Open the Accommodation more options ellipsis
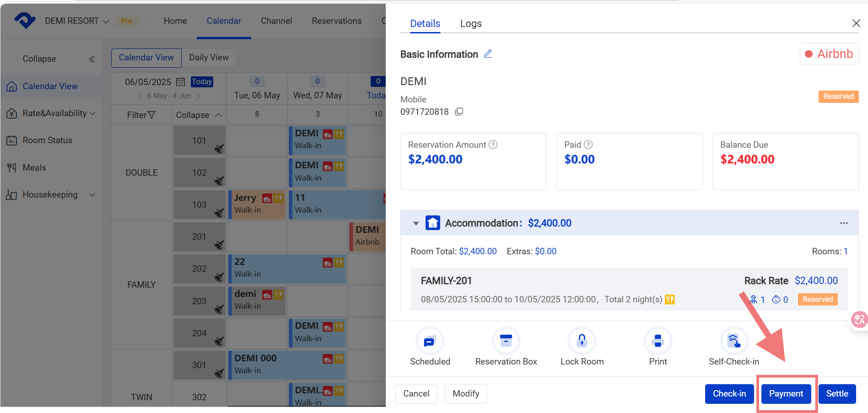Screen dimensions: 868x413 (x=844, y=223)
